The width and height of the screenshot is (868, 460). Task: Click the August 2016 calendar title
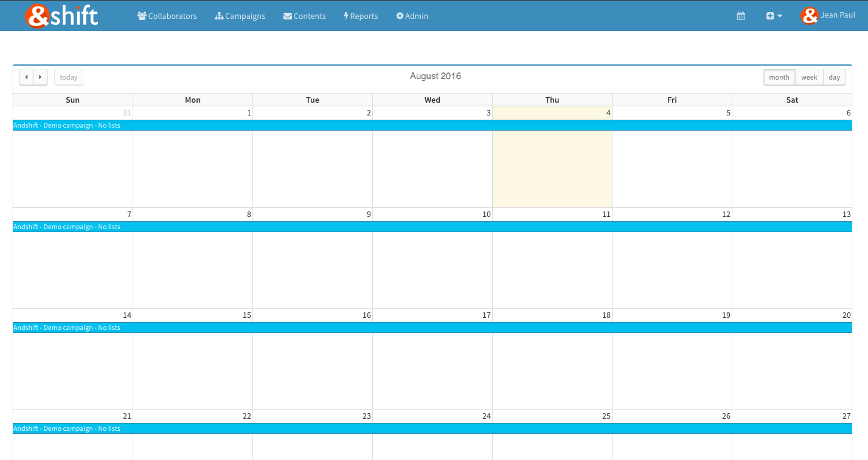tap(436, 76)
